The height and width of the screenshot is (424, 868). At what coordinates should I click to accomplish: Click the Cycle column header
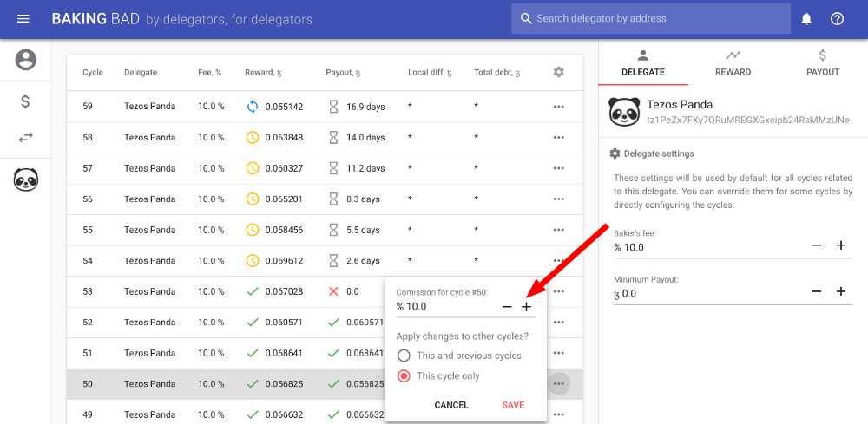[x=93, y=73]
